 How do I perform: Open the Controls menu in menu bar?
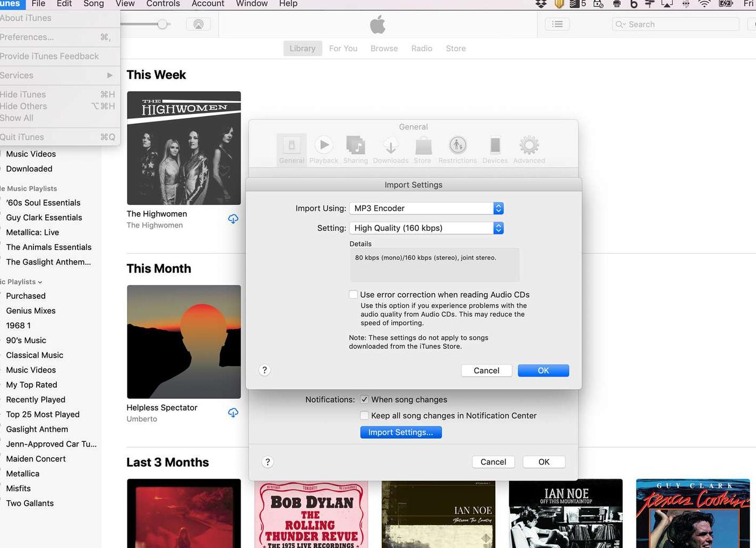(163, 4)
